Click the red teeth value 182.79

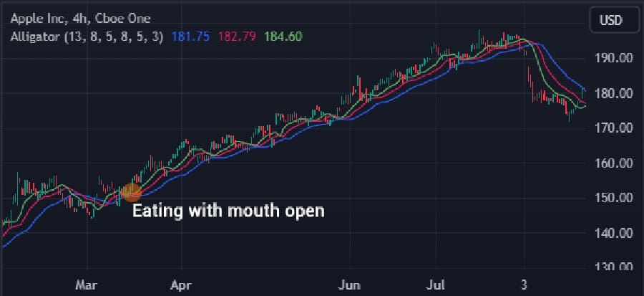coord(237,37)
